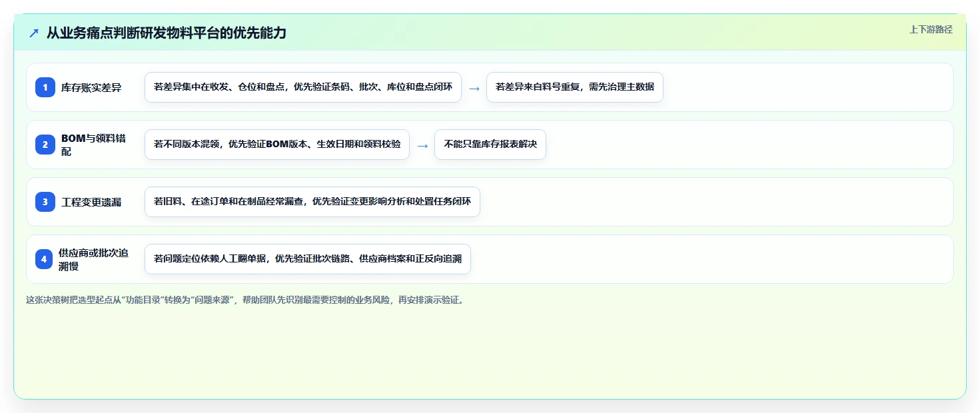Open the card 不能只靠库存报表解决
The image size is (980, 413).
tap(490, 145)
